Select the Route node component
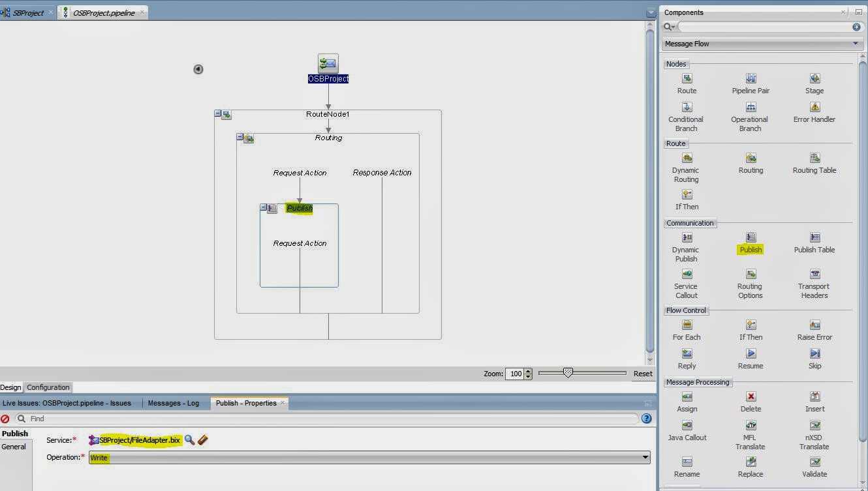This screenshot has height=491, width=868. (x=687, y=83)
